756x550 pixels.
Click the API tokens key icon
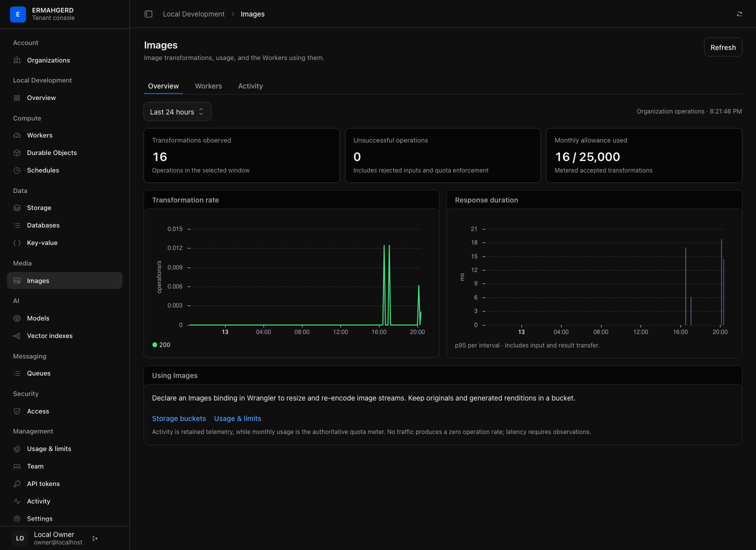(x=17, y=484)
